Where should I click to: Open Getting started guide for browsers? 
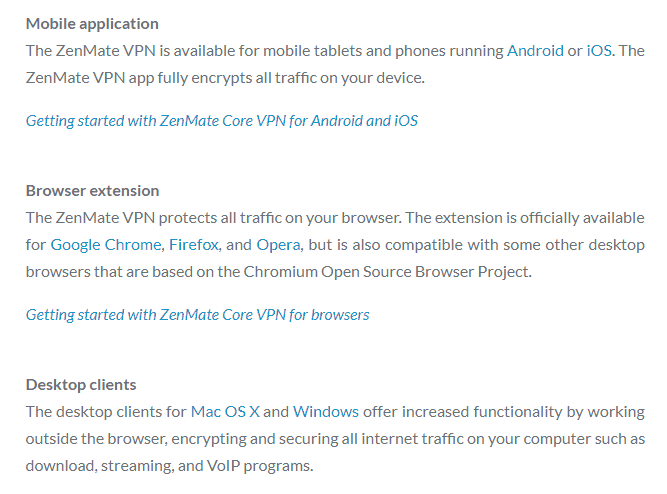(197, 315)
